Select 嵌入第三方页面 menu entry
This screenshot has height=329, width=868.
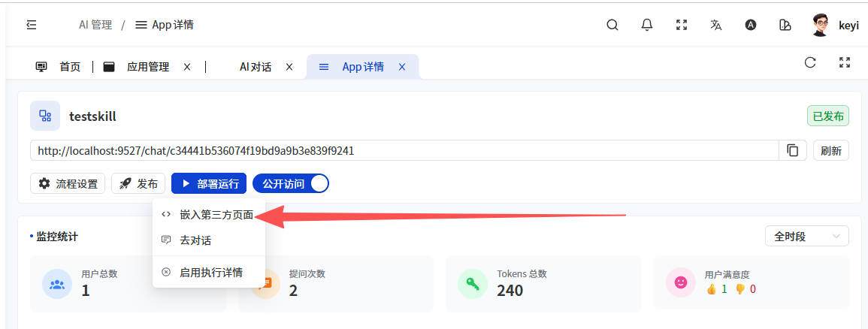(x=215, y=215)
